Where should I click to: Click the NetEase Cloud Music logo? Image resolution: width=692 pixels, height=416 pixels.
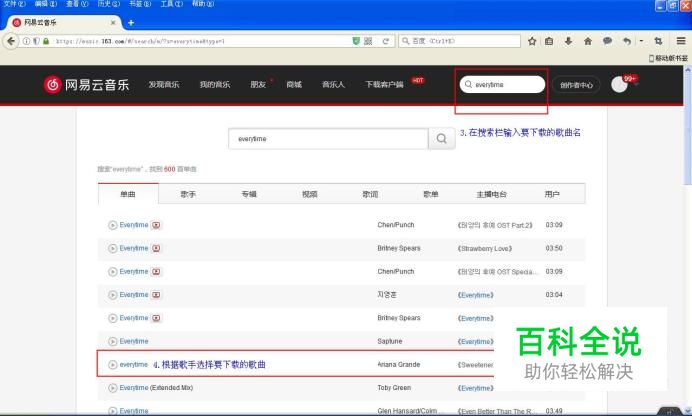[86, 84]
